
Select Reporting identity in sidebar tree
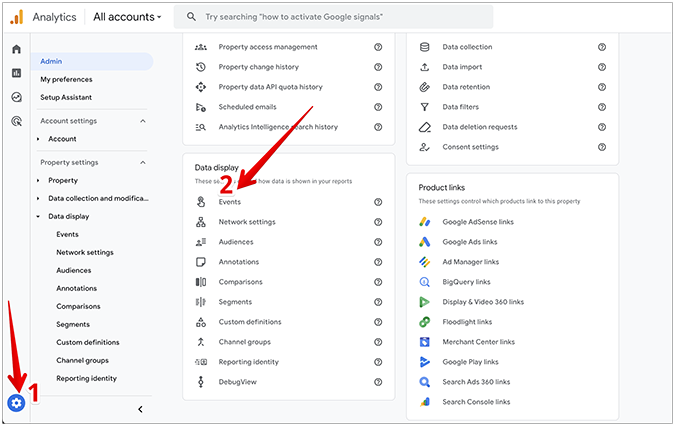87,379
